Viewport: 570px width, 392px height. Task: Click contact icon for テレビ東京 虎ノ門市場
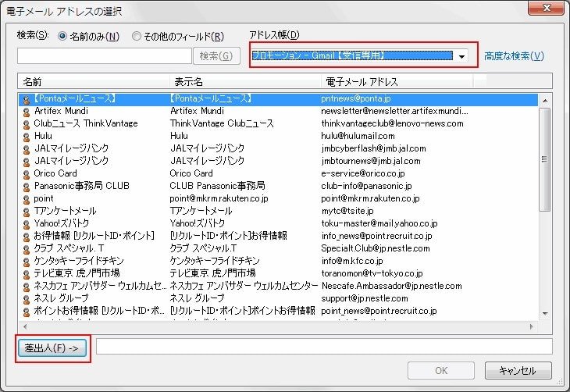(x=27, y=274)
